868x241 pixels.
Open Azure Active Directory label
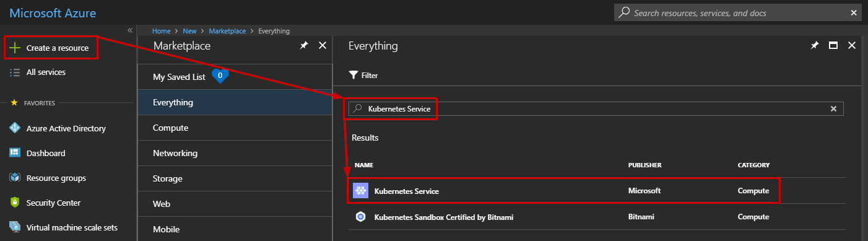click(66, 128)
